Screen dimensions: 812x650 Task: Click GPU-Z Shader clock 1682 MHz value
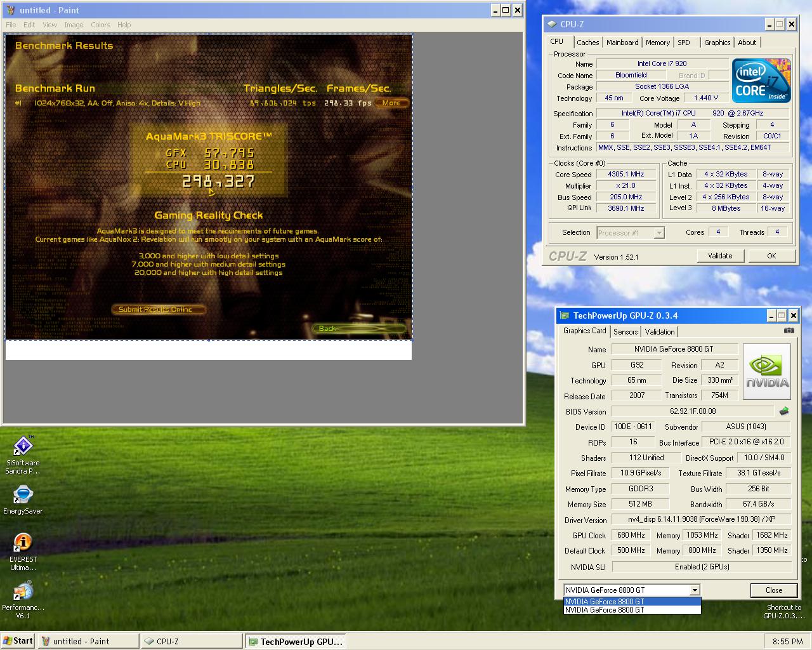[x=771, y=535]
